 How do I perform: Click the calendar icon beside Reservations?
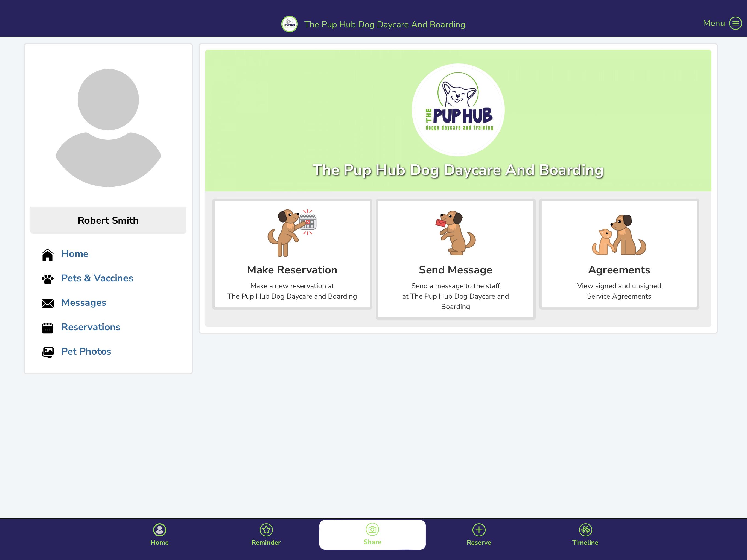(48, 328)
